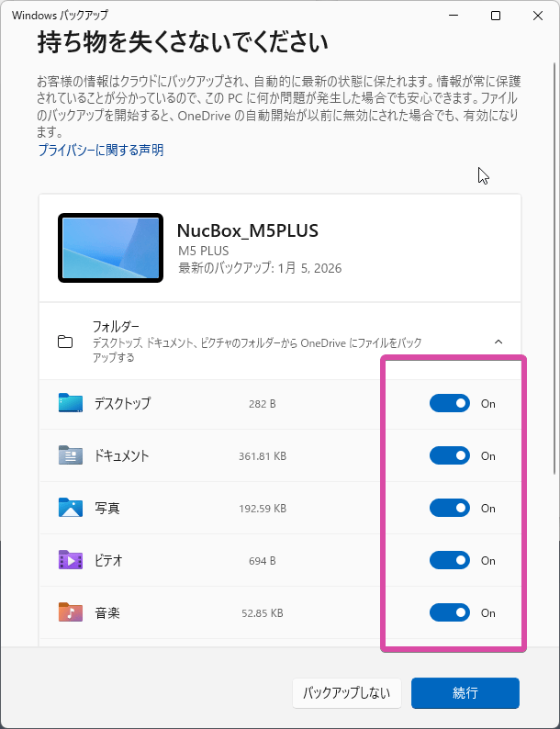Image resolution: width=560 pixels, height=729 pixels.
Task: Collapse the フォルダー section chevron
Action: tap(498, 342)
